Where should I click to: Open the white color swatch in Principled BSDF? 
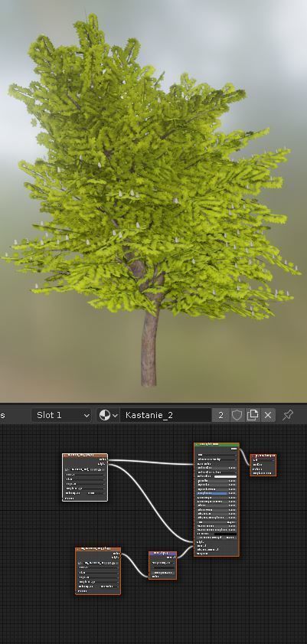coord(225,476)
